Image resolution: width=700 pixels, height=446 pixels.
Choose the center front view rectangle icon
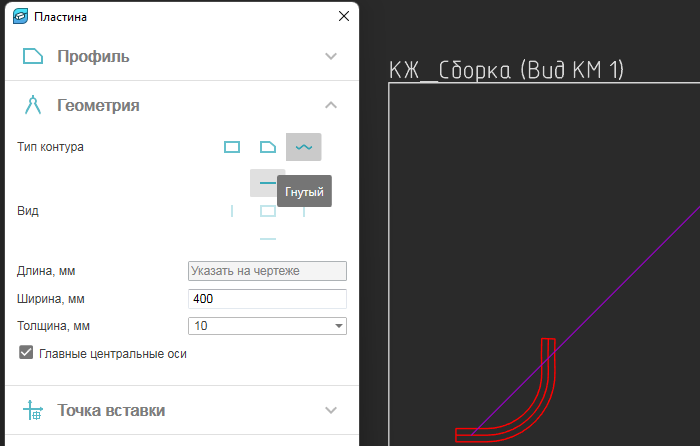[268, 211]
